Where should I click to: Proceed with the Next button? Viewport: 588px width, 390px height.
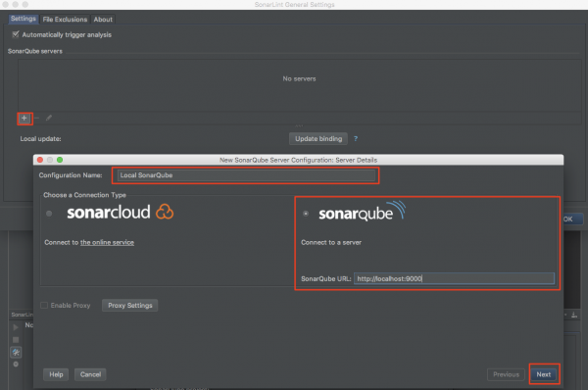543,374
